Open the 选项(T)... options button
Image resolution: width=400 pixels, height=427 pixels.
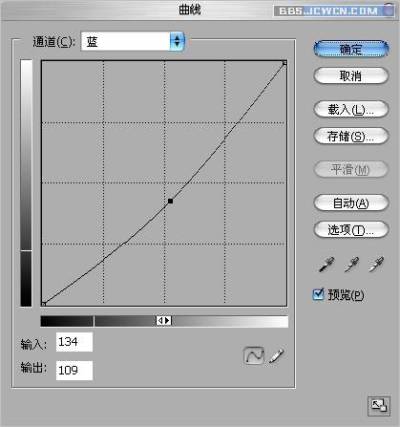[351, 229]
